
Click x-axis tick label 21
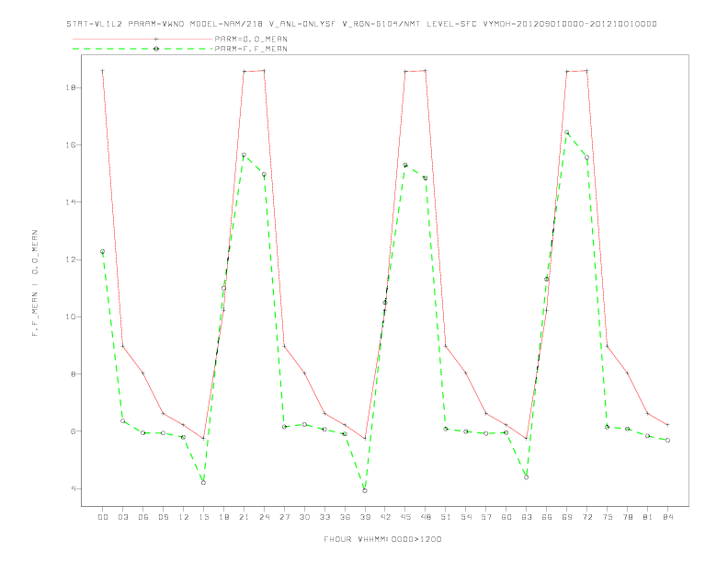point(244,517)
